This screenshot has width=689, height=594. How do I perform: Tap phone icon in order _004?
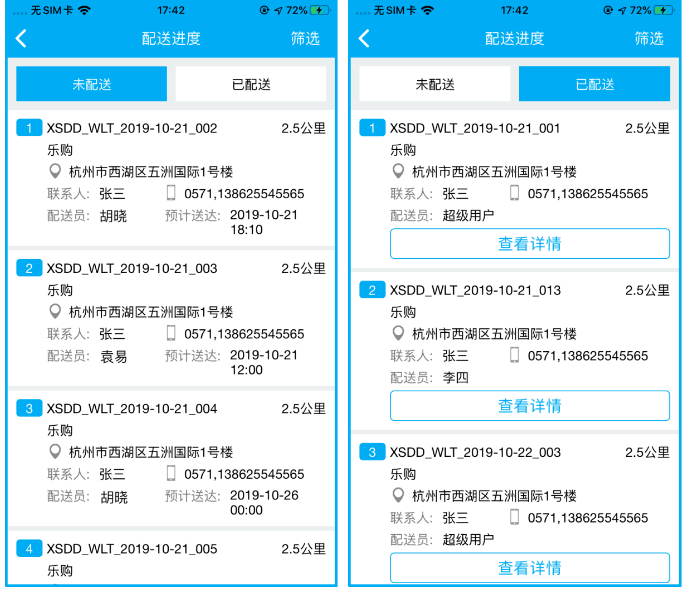click(171, 473)
